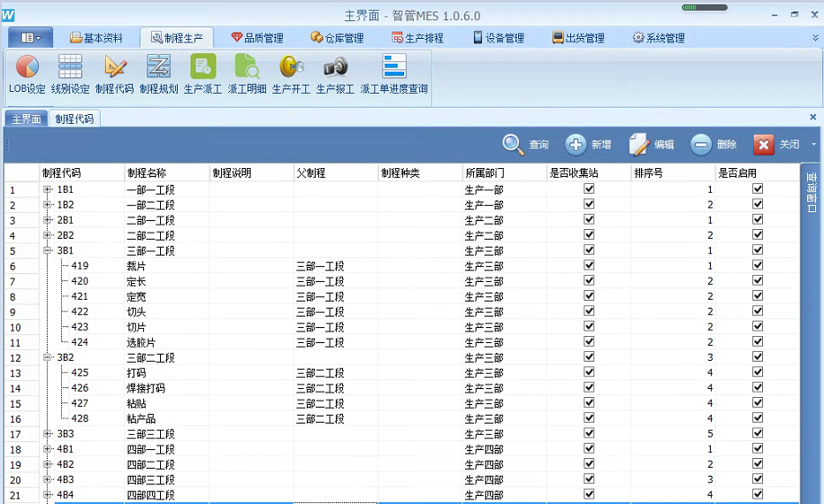Switch to 生产排程 ribbon tab
The width and height of the screenshot is (824, 504).
coord(418,38)
